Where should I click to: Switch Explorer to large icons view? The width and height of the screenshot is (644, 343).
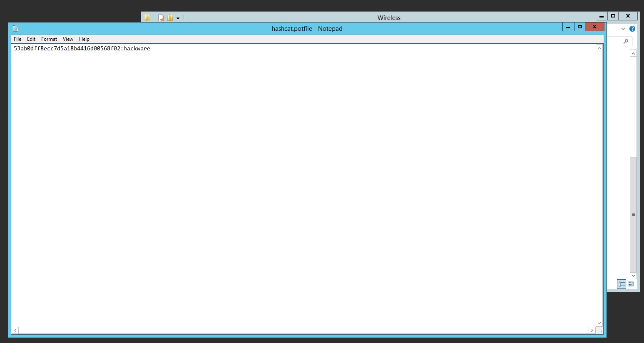631,284
